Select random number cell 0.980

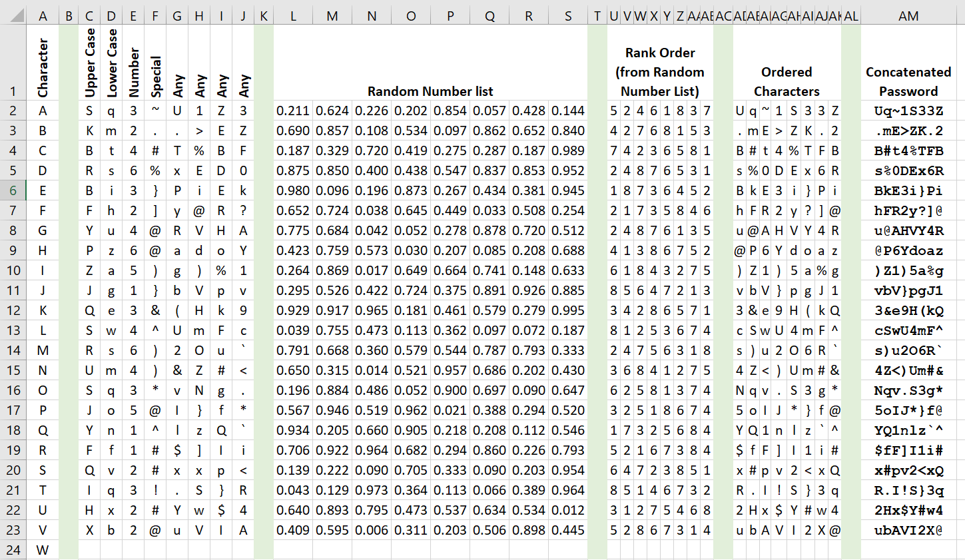point(293,190)
